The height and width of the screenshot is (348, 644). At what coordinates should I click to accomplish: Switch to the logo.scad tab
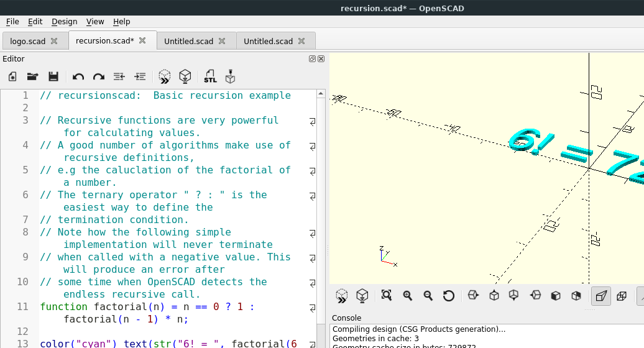pos(28,41)
